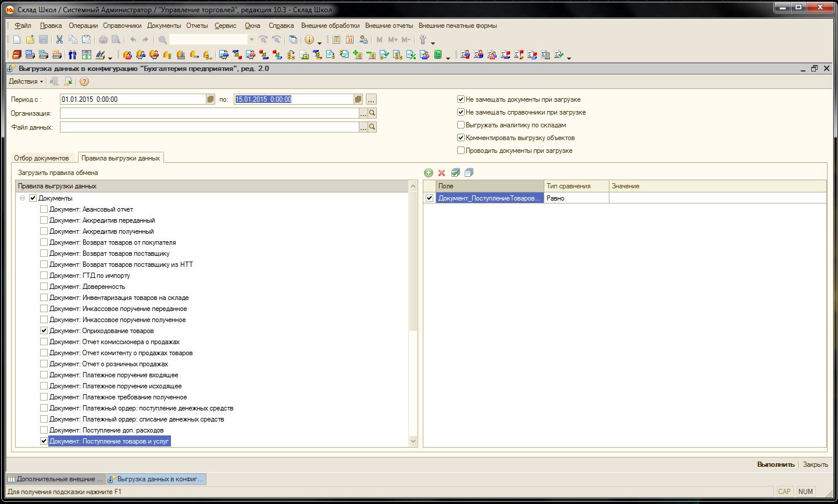Click the Организация input field
The image size is (838, 504).
209,113
